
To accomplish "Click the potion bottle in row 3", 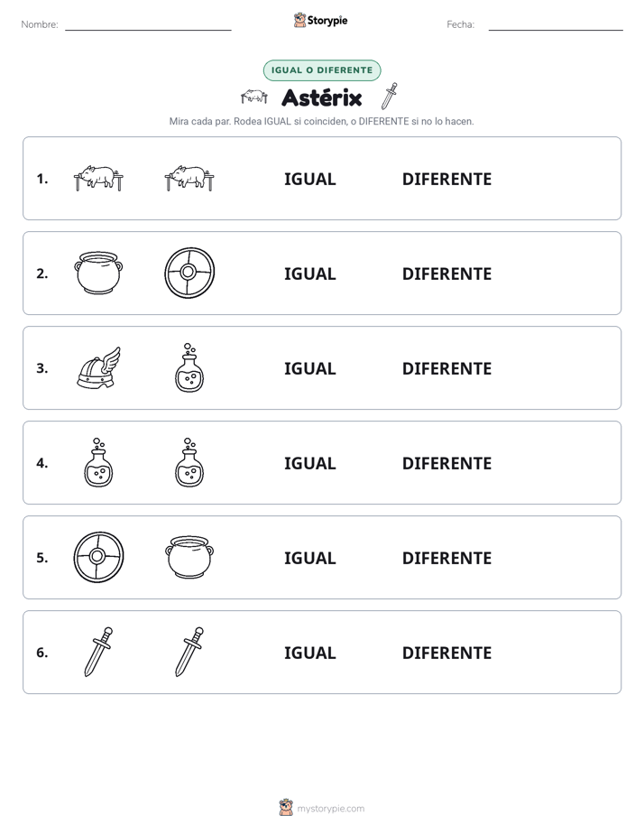I will [x=189, y=367].
